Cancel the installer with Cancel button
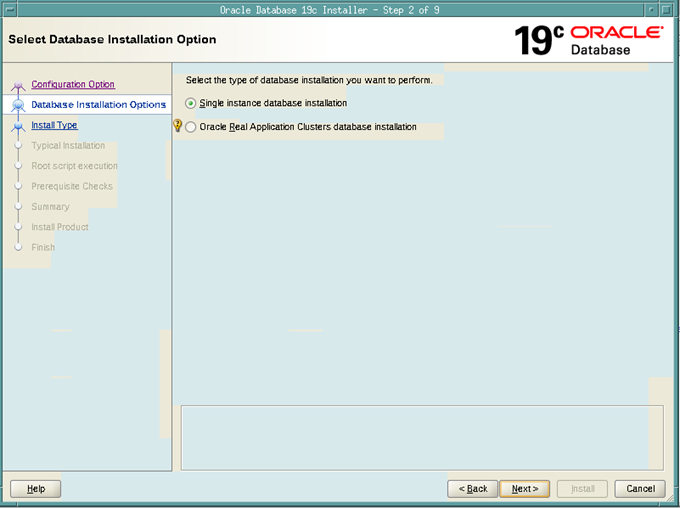The height and width of the screenshot is (508, 680). pyautogui.click(x=640, y=489)
